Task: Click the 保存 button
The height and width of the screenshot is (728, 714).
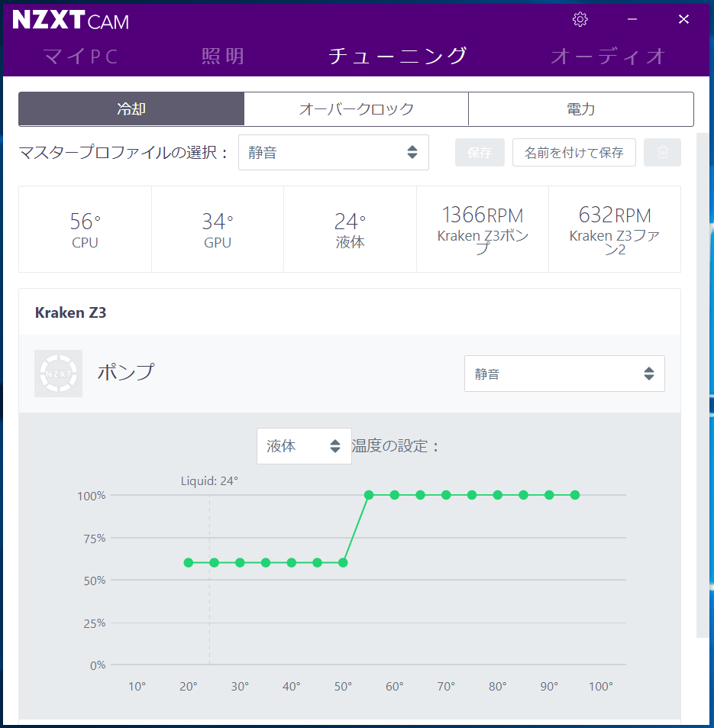Action: point(480,152)
